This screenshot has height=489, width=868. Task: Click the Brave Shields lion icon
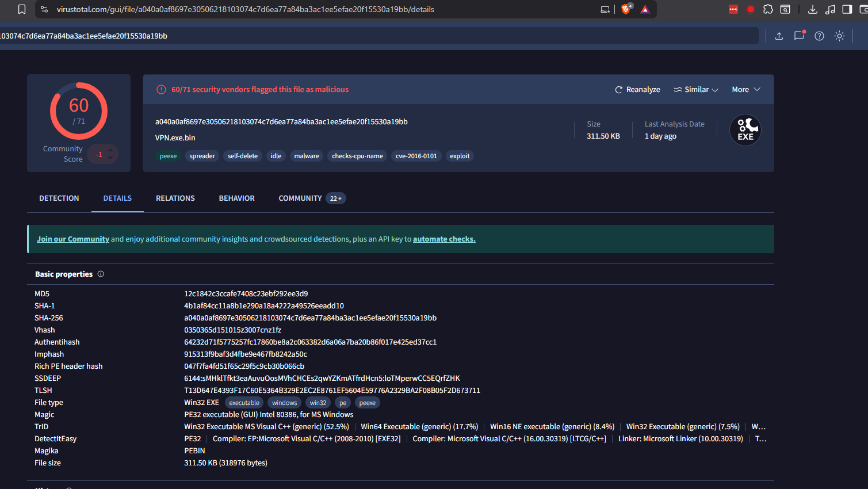(x=626, y=9)
